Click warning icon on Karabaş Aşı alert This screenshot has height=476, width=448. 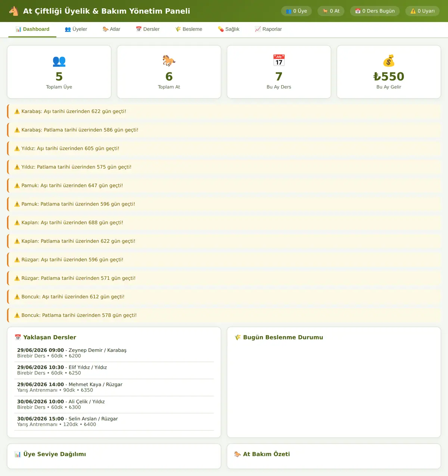tap(17, 112)
